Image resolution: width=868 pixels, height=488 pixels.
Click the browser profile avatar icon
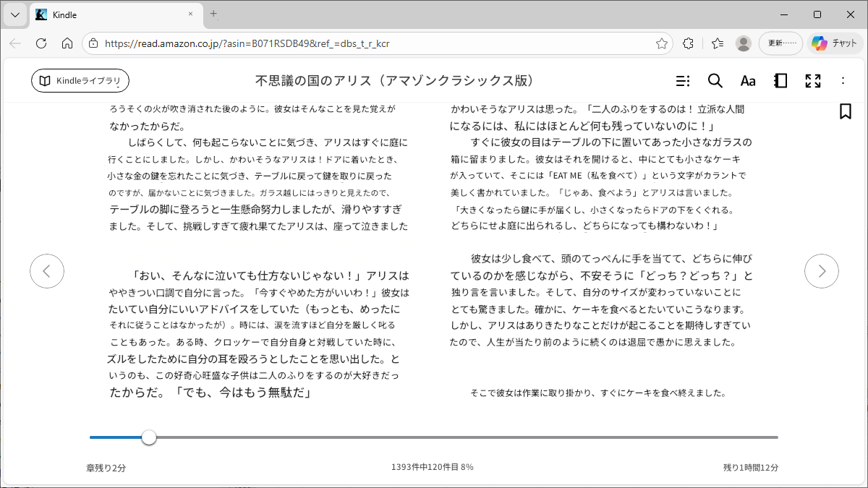(x=743, y=43)
